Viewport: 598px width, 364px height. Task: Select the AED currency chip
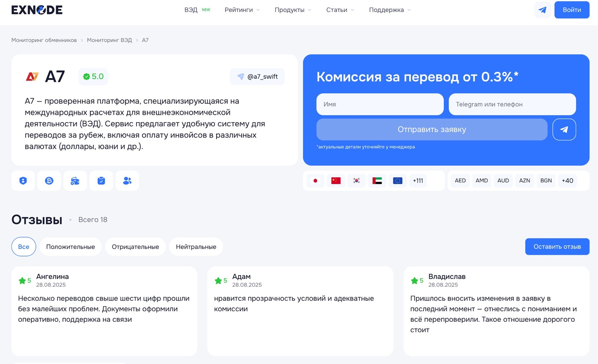pyautogui.click(x=460, y=181)
